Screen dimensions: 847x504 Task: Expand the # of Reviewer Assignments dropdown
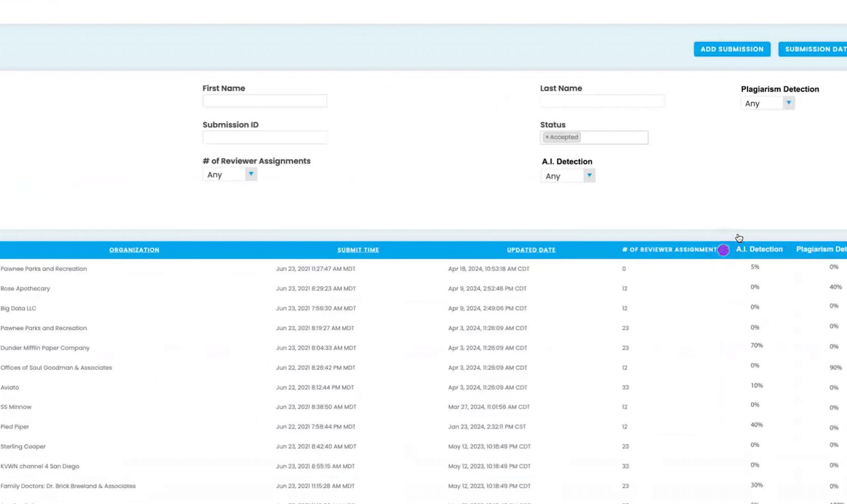click(x=229, y=174)
